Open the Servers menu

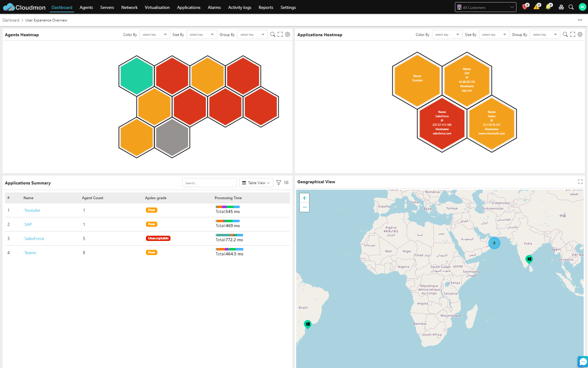[107, 7]
